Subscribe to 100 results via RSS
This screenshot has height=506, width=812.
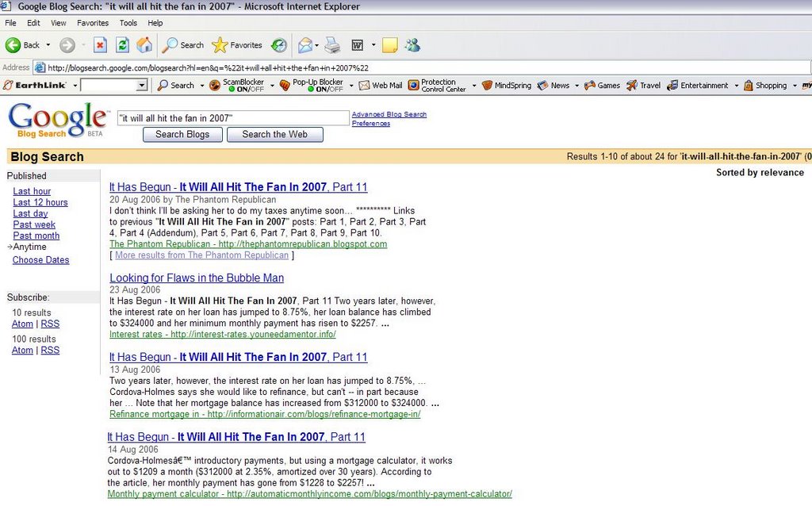(50, 350)
